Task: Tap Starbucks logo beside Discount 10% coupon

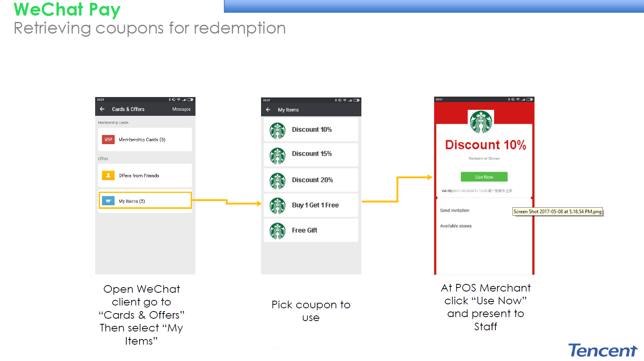Action: (x=277, y=131)
